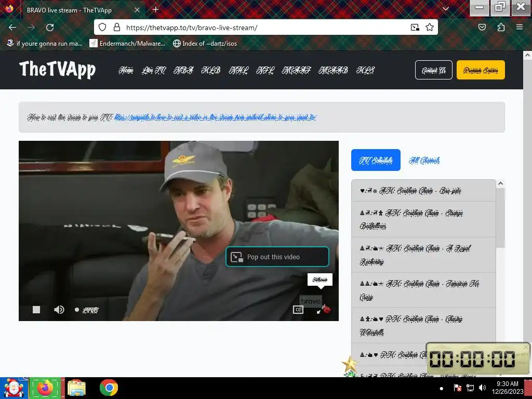The width and height of the screenshot is (532, 399).
Task: Click the schedule list scrollbar thumb
Action: pos(500,218)
